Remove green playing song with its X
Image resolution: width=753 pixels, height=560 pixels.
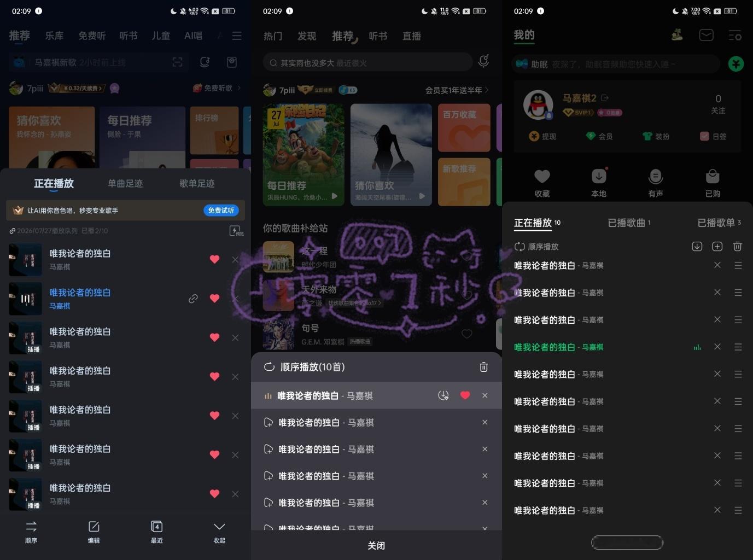coord(717,347)
